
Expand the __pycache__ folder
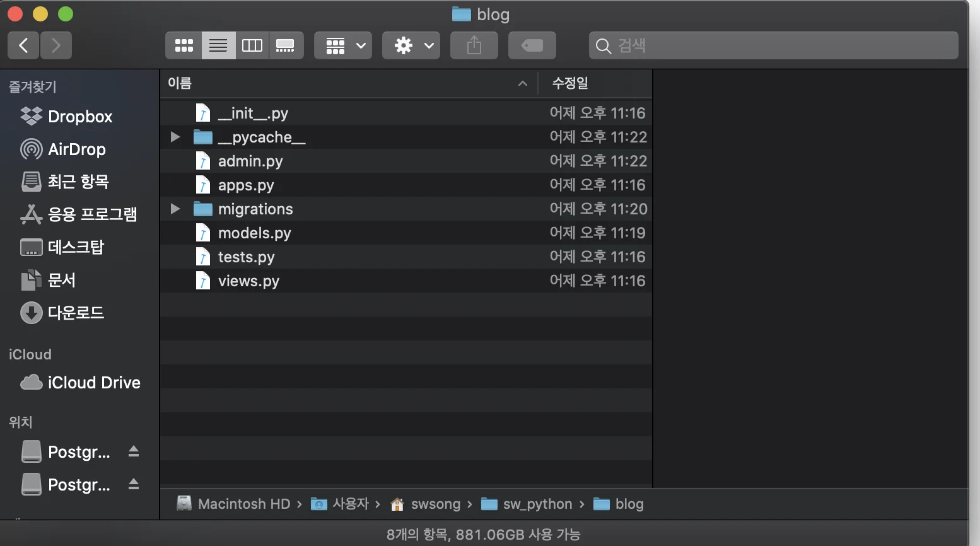[175, 137]
